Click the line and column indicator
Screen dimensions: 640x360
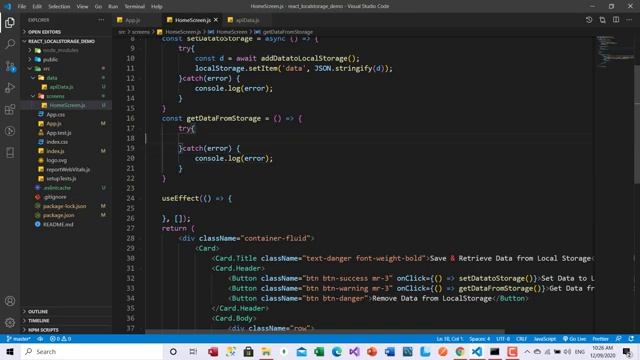pos(450,339)
